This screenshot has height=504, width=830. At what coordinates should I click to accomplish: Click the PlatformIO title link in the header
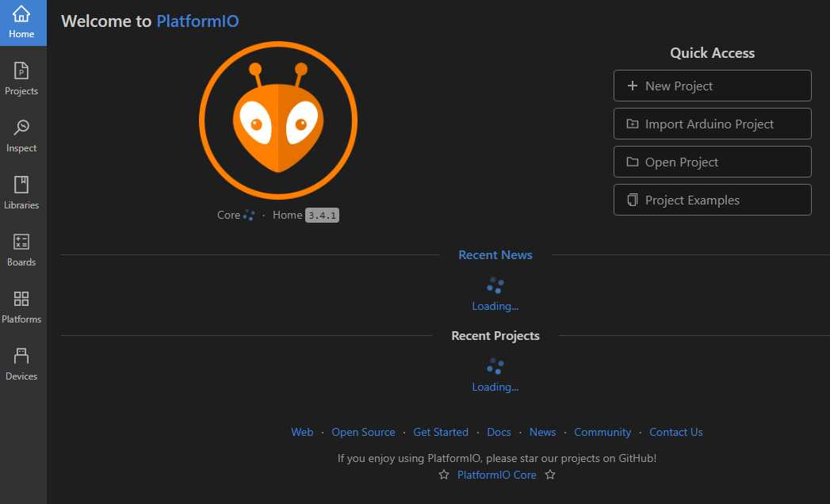point(197,21)
